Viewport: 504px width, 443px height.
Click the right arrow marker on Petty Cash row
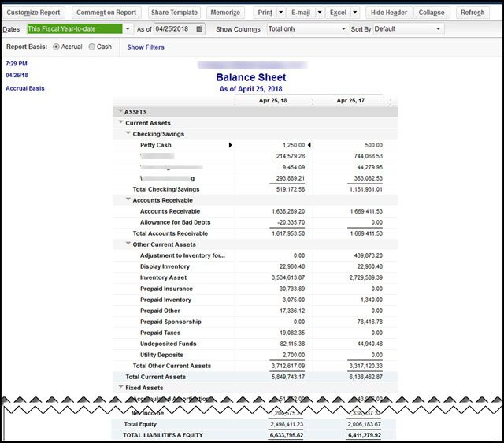(230, 145)
